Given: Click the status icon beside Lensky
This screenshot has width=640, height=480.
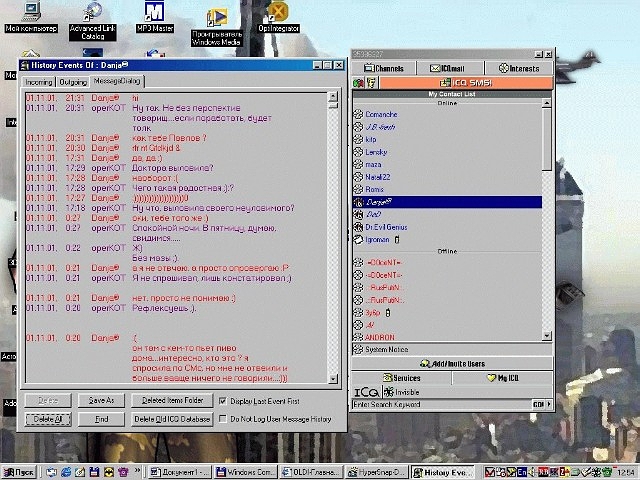Looking at the screenshot, I should pos(358,152).
